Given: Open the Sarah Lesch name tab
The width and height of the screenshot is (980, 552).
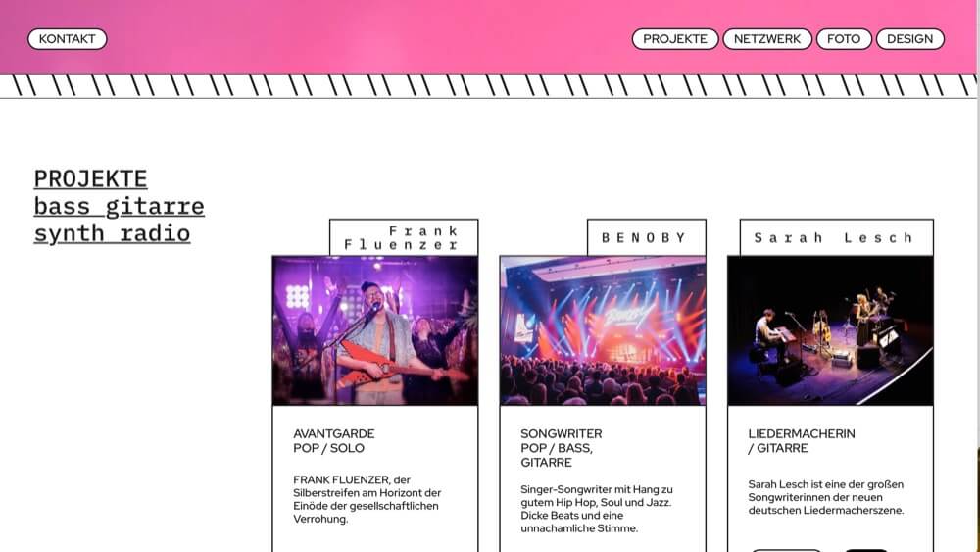Looking at the screenshot, I should 836,237.
